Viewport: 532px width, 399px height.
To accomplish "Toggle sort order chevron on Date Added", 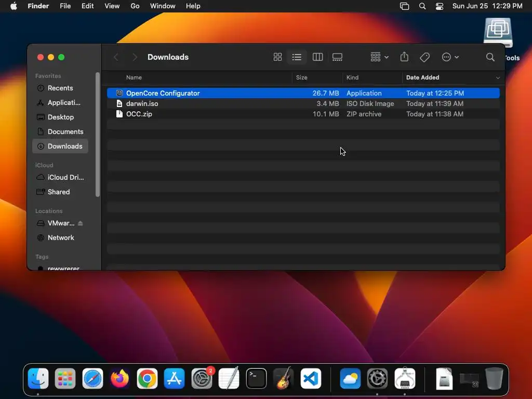I will coord(498,78).
